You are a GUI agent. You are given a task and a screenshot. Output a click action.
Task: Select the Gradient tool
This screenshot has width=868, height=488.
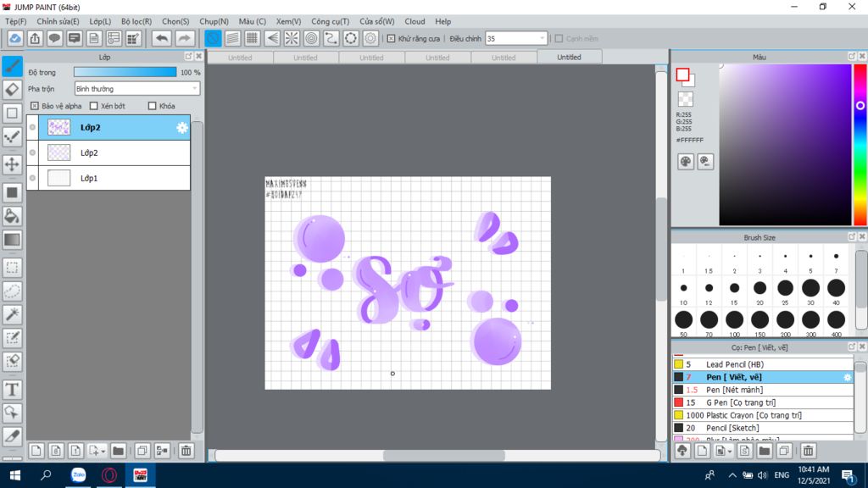12,240
